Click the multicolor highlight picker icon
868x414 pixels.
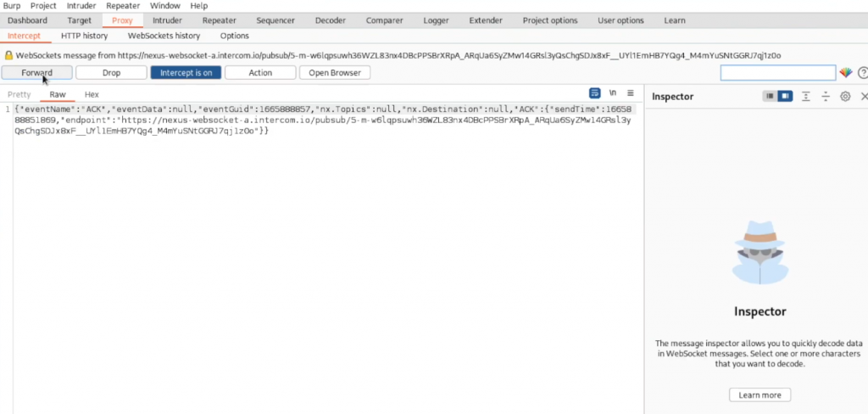845,73
